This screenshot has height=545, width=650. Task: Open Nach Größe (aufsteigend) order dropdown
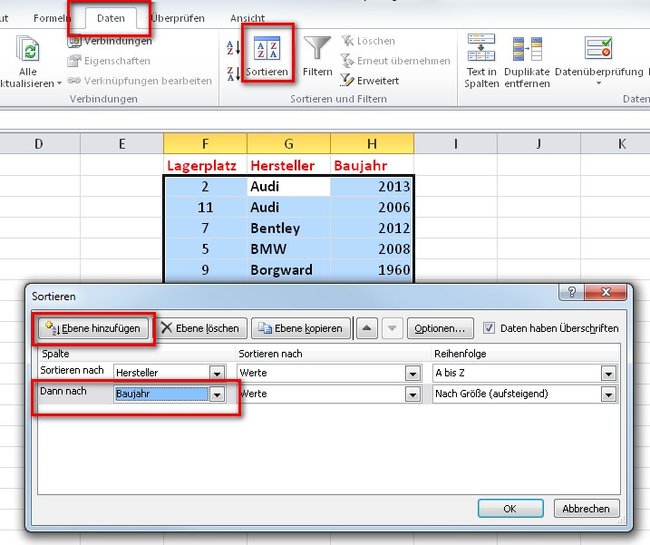pos(608,394)
